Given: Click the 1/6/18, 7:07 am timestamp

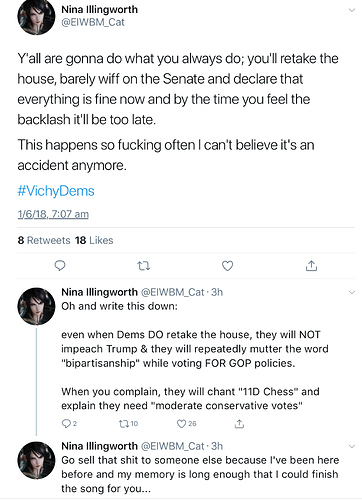Looking at the screenshot, I should [53, 214].
